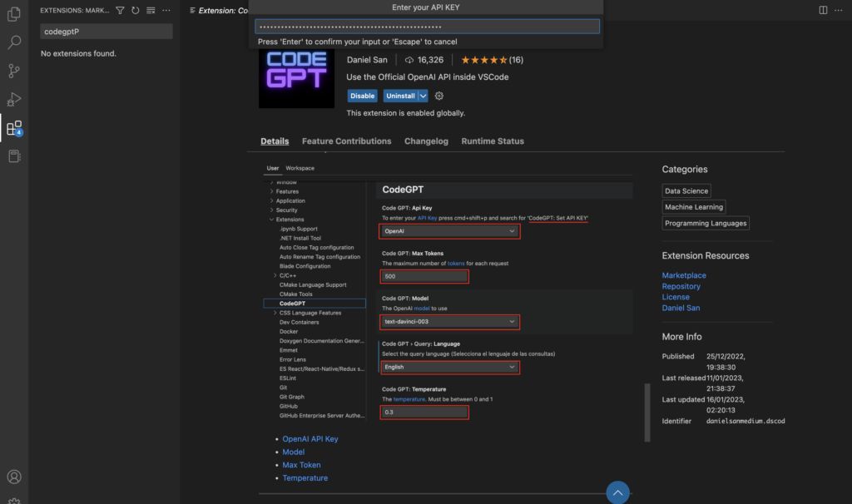Click the Disable button for CodeGPT
Viewport: 852px width, 504px height.
click(362, 96)
